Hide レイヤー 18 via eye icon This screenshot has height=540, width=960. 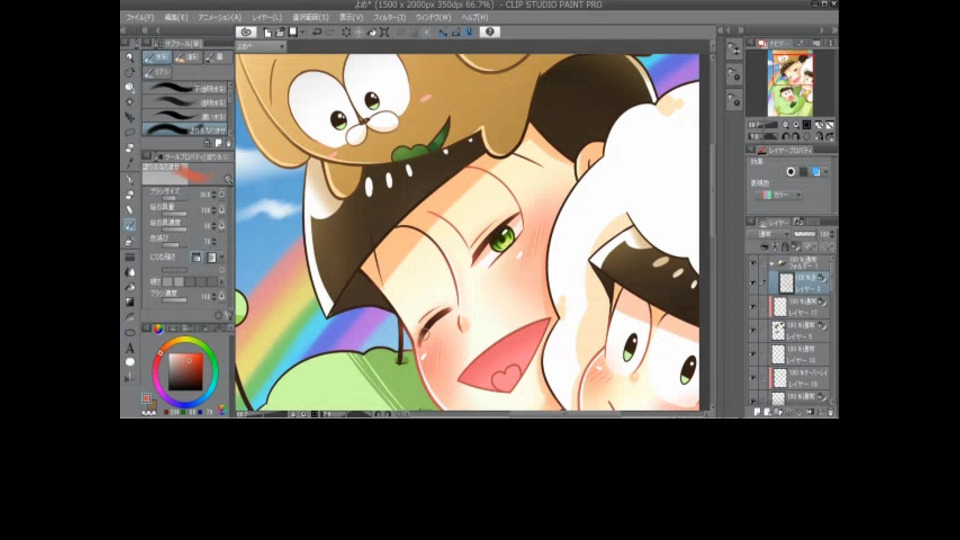[x=753, y=354]
